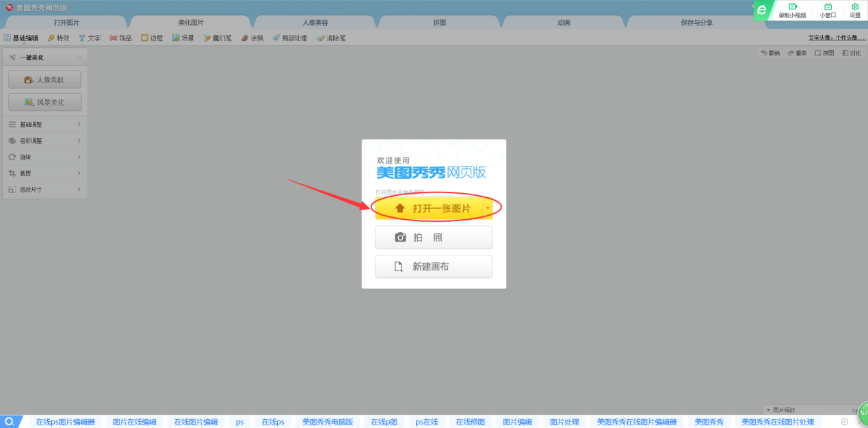Select the 文字 text tool
This screenshot has height=428, width=868.
[x=89, y=38]
